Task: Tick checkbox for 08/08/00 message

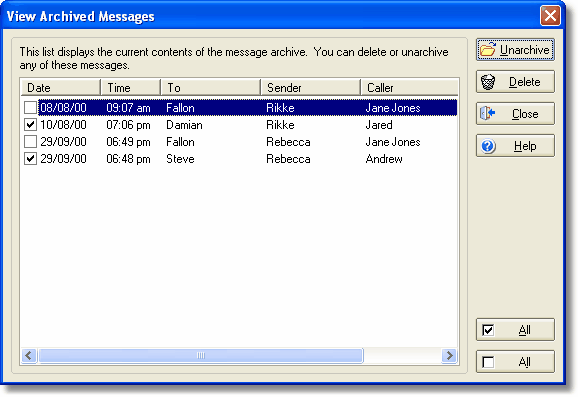Action: pyautogui.click(x=30, y=108)
